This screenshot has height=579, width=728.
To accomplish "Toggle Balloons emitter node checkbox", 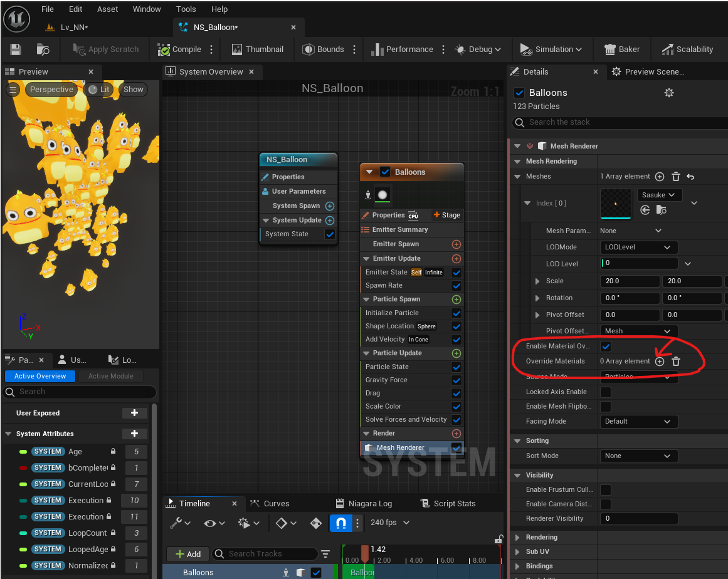I will coord(386,172).
